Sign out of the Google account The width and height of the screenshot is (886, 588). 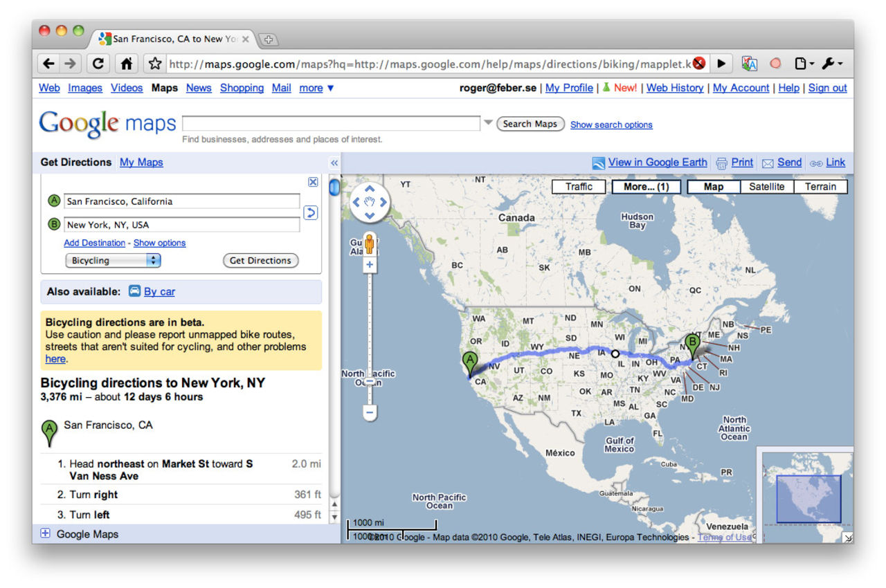(828, 88)
